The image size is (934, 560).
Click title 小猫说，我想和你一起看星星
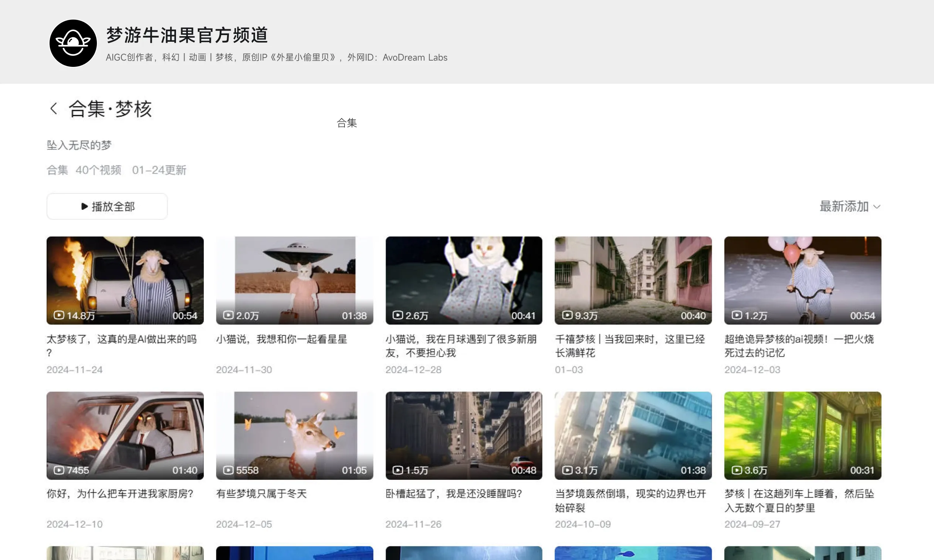[281, 339]
